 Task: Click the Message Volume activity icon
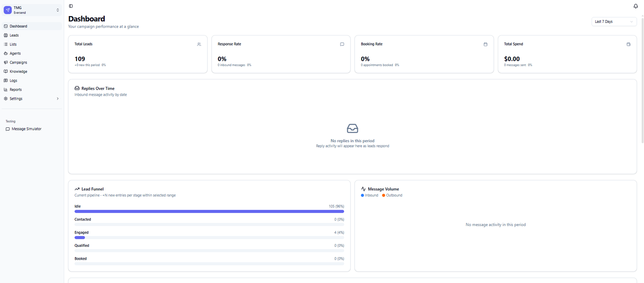point(363,189)
